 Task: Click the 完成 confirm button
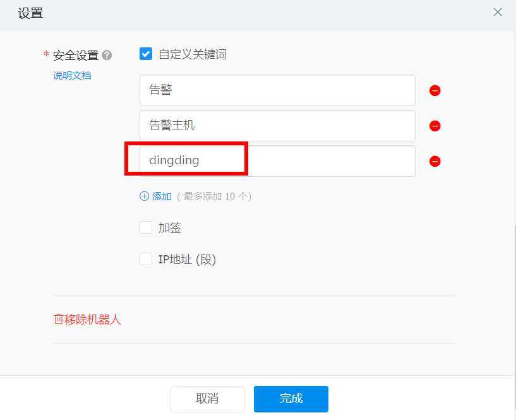pos(291,399)
